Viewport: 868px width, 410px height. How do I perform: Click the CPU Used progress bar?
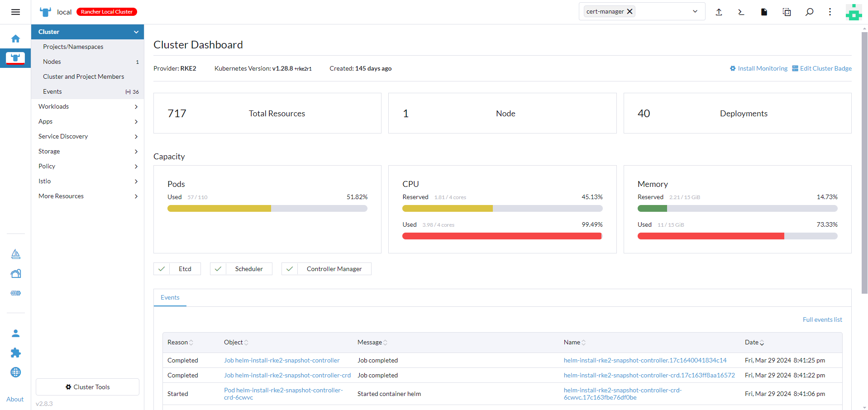(502, 236)
